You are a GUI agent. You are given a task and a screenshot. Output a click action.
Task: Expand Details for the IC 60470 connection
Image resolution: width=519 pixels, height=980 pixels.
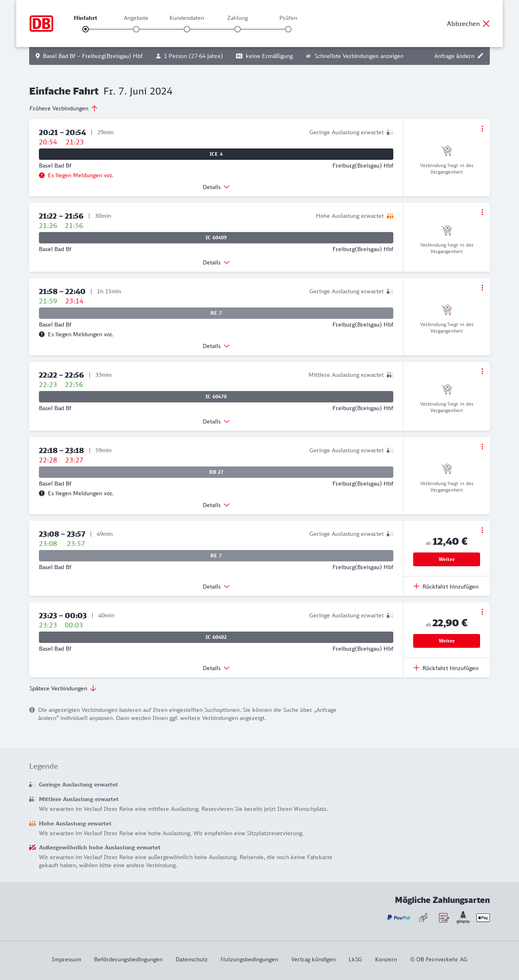(216, 421)
